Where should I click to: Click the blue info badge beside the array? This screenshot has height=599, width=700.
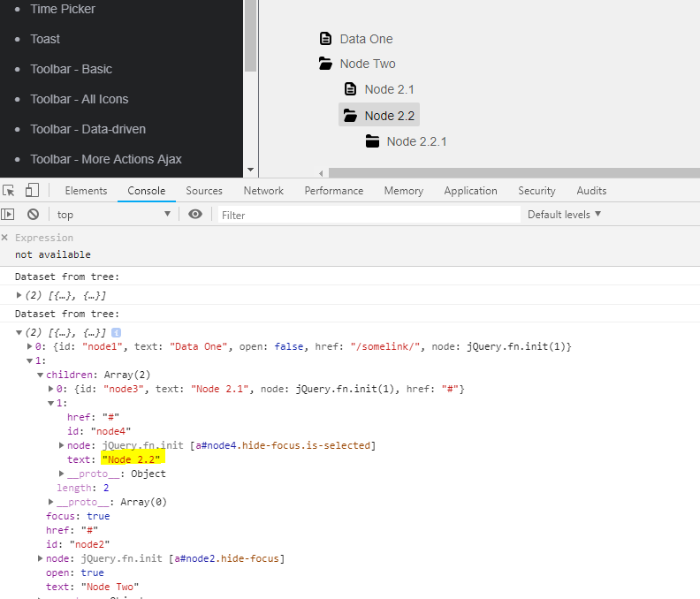pyautogui.click(x=116, y=332)
